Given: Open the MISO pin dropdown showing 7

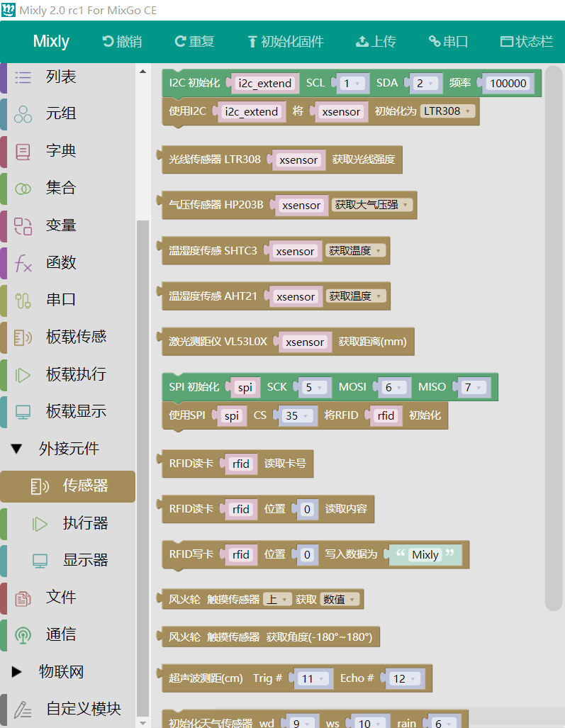Looking at the screenshot, I should pos(474,388).
